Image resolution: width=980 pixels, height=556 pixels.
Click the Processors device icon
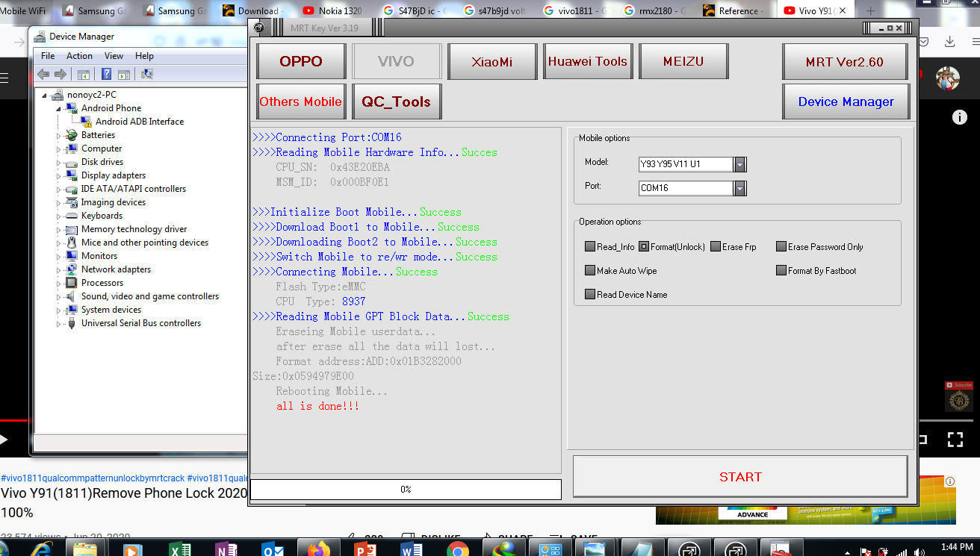(72, 283)
